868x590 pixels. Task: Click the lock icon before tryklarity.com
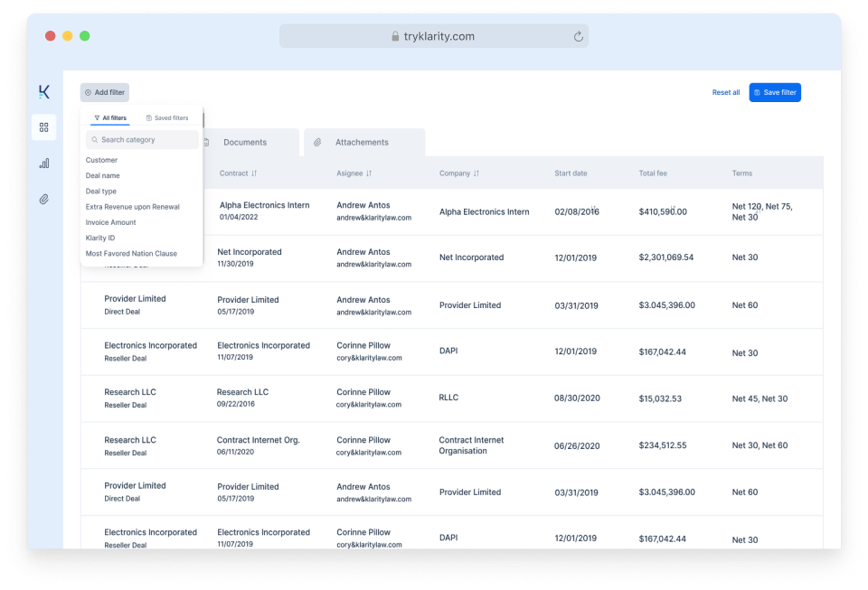pyautogui.click(x=394, y=35)
